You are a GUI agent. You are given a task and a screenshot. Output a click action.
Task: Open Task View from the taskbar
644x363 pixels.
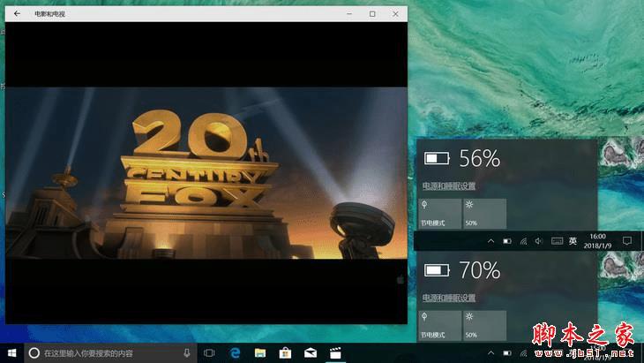(209, 353)
